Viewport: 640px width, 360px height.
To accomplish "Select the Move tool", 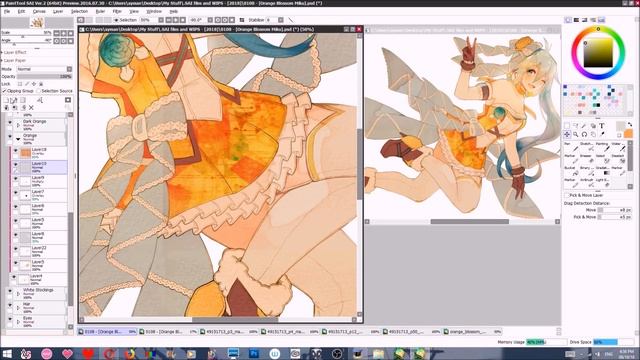I will click(567, 134).
